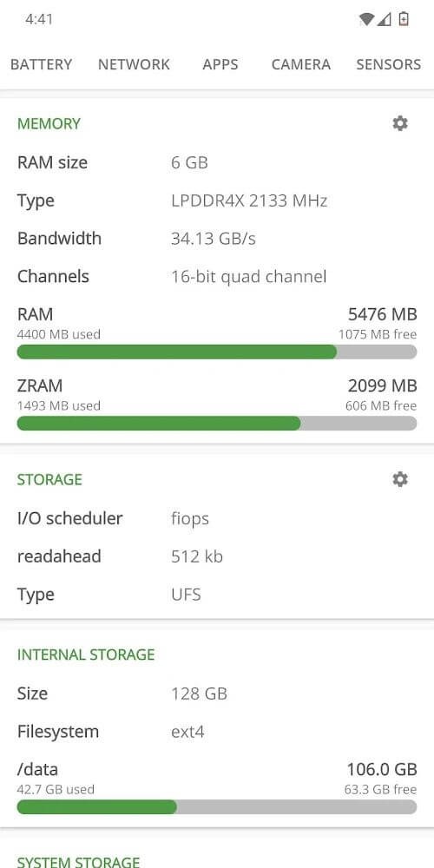Open the Apps tab
Viewport: 434px width, 868px height.
[220, 64]
